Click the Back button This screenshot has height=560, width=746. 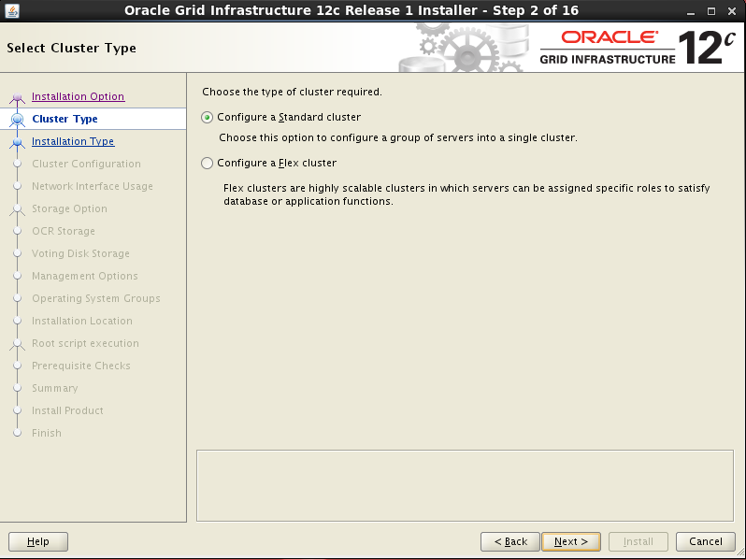pyautogui.click(x=510, y=541)
